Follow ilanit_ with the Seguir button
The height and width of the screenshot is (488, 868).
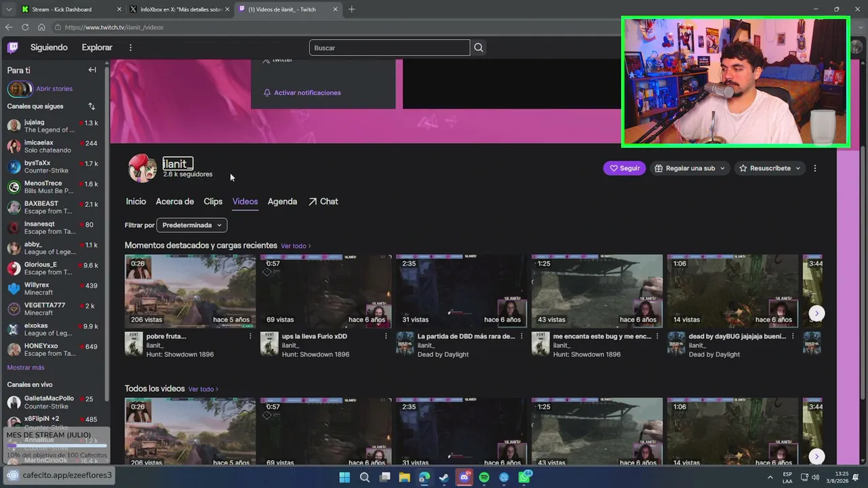[625, 168]
